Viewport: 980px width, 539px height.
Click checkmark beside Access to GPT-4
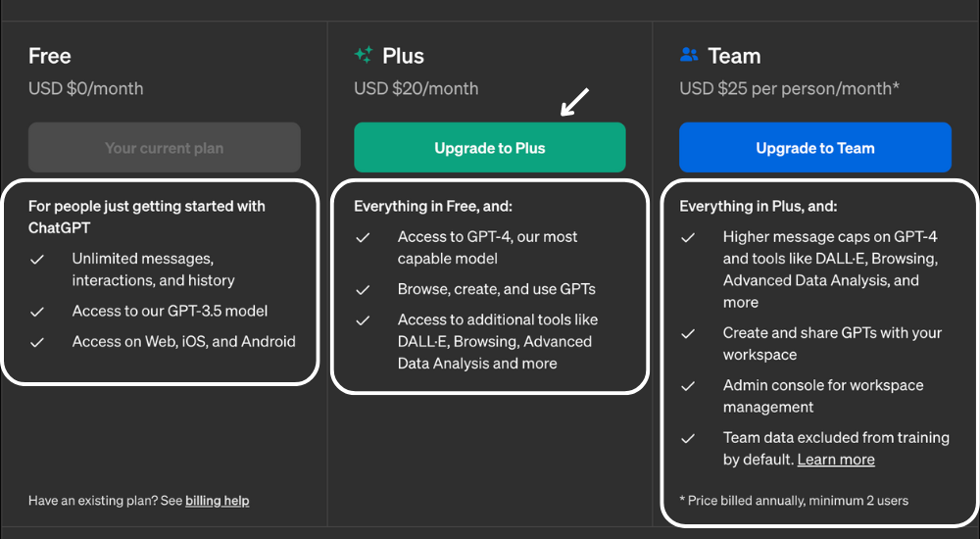pos(364,237)
